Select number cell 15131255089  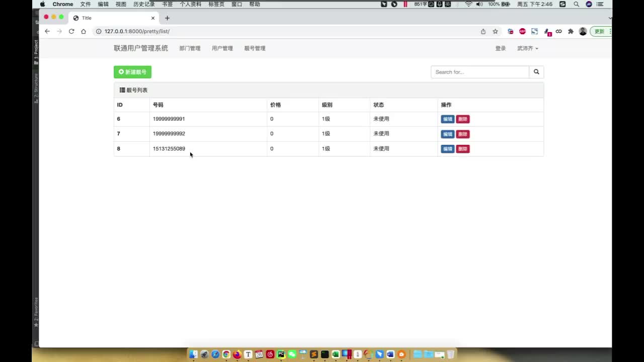(169, 149)
